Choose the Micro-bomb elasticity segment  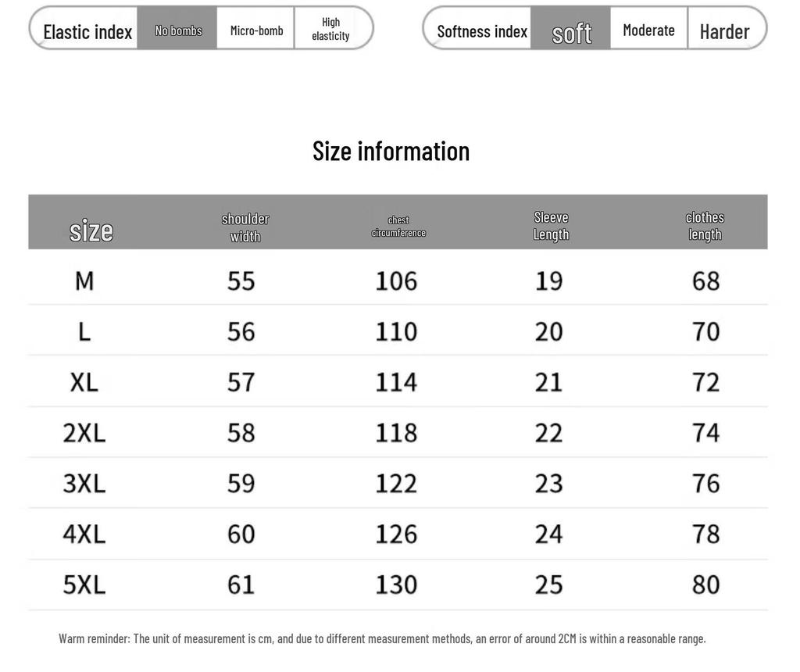pos(256,29)
